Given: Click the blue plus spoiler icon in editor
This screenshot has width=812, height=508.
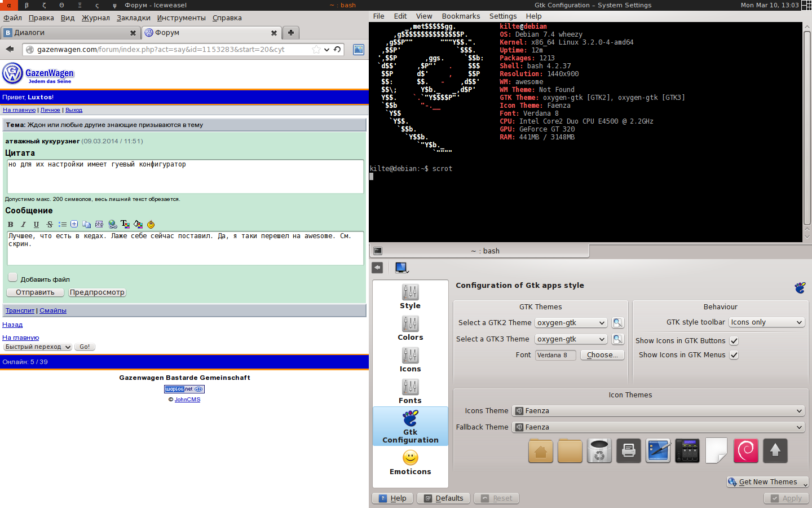Looking at the screenshot, I should point(74,224).
